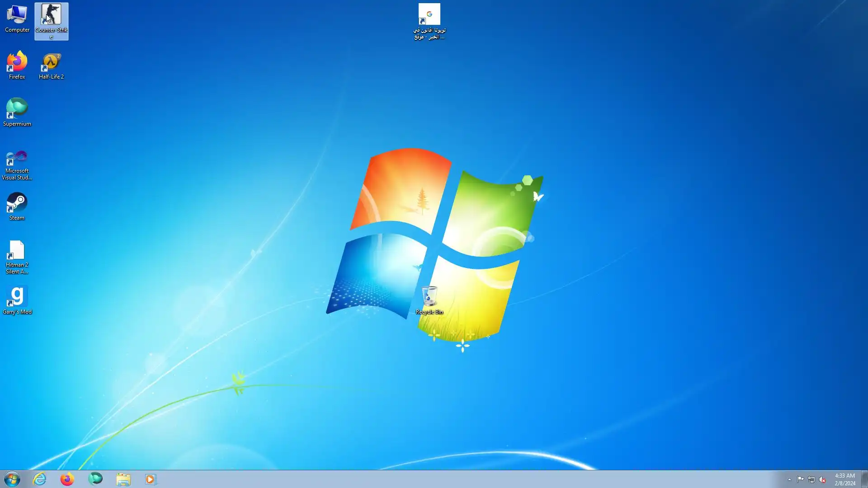Screen dimensions: 868x488
Task: Open the Action Center flag icon
Action: pos(800,479)
